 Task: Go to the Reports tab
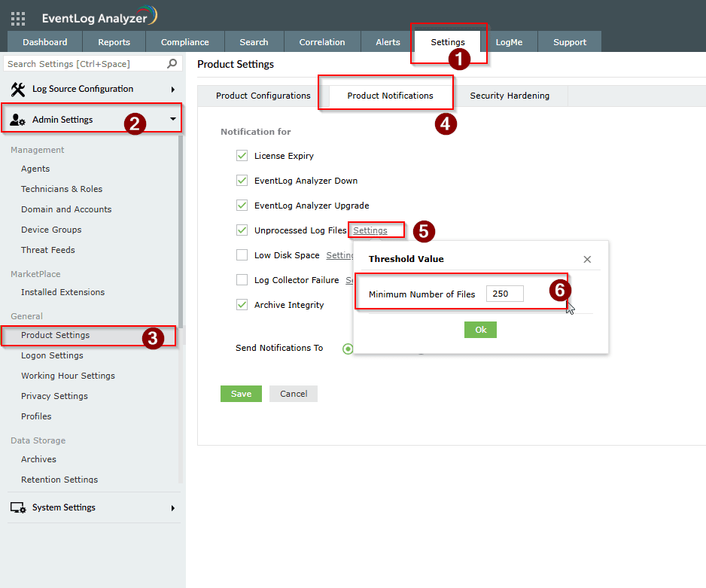(x=114, y=42)
